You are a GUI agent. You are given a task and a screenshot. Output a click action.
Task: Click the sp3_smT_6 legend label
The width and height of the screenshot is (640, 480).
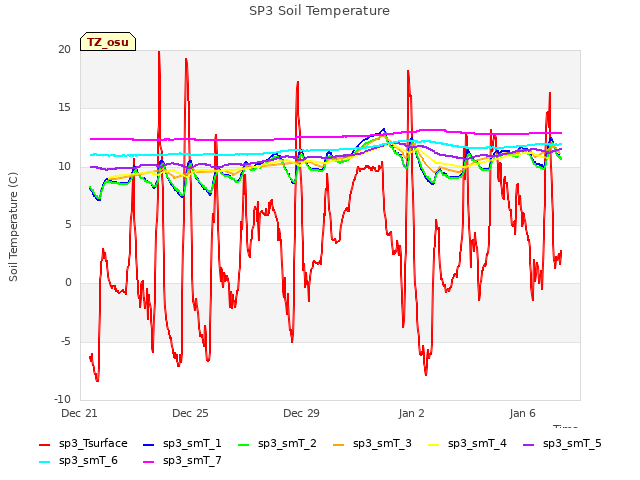click(88, 460)
